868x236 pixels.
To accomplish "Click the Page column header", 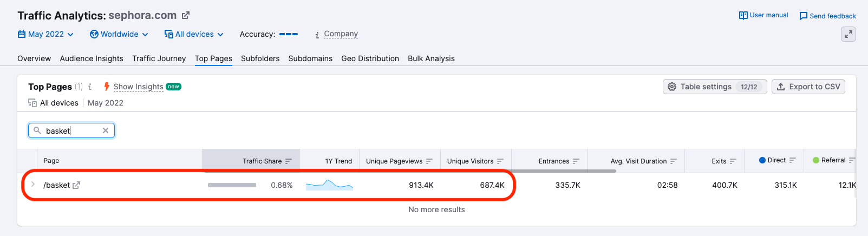I will click(x=51, y=161).
